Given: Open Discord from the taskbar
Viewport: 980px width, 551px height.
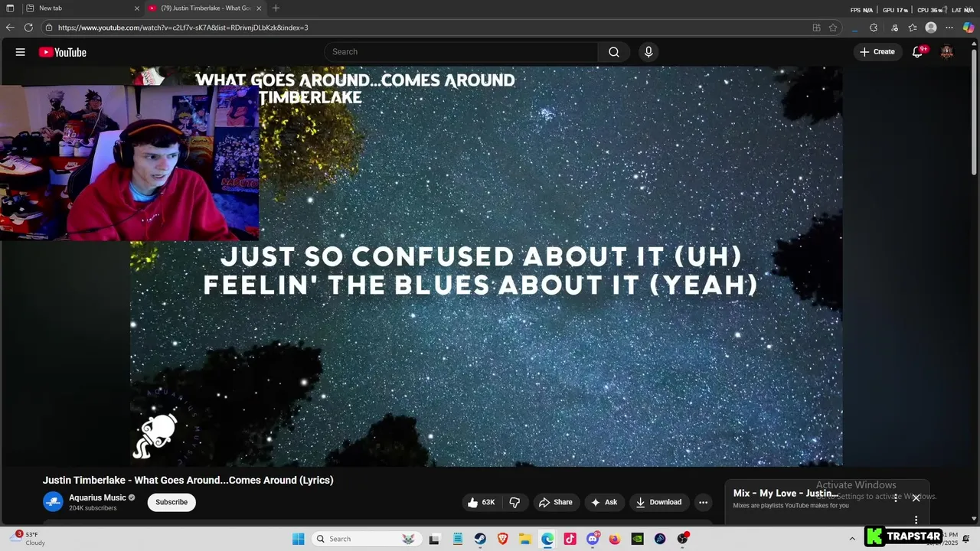Looking at the screenshot, I should [x=593, y=539].
